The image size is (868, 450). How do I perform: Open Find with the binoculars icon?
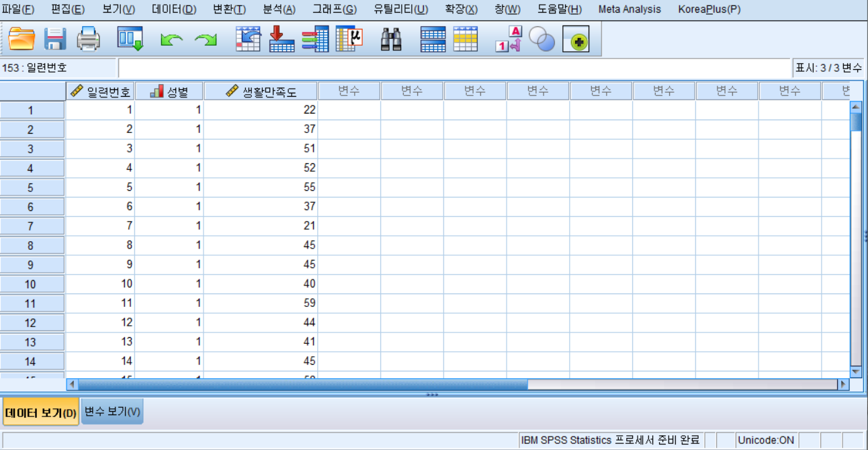click(x=391, y=40)
